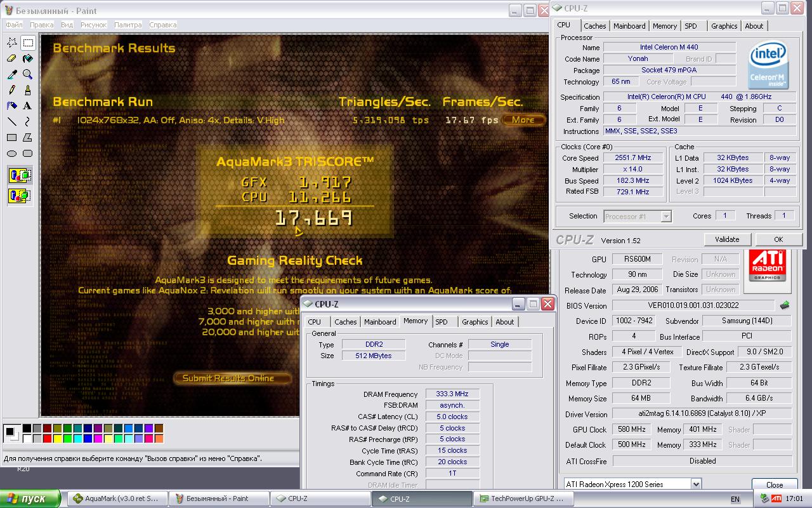
Task: Click the DRAM Frequency 333.3 MHz field
Action: pyautogui.click(x=452, y=394)
